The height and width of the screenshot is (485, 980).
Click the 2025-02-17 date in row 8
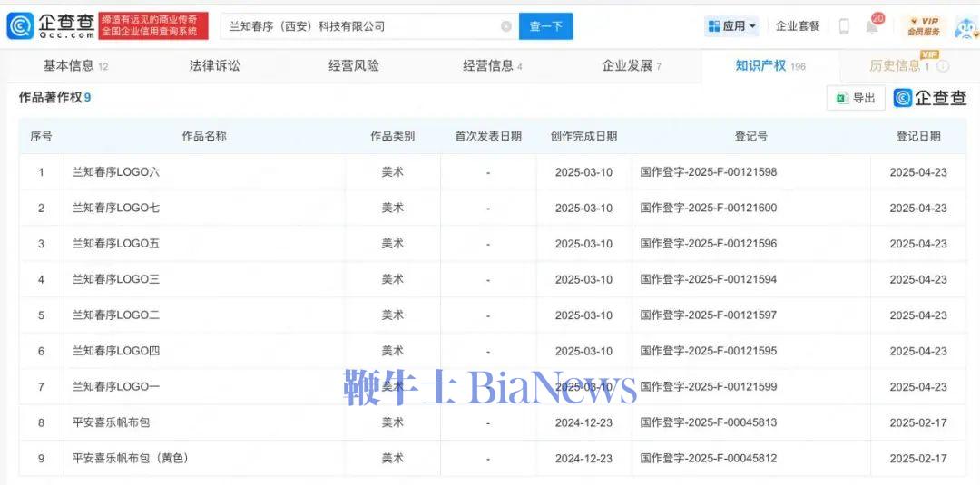coord(918,422)
